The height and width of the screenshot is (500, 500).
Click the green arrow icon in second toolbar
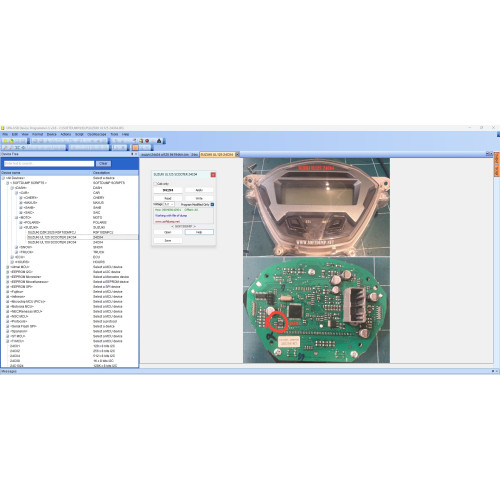tap(23, 147)
